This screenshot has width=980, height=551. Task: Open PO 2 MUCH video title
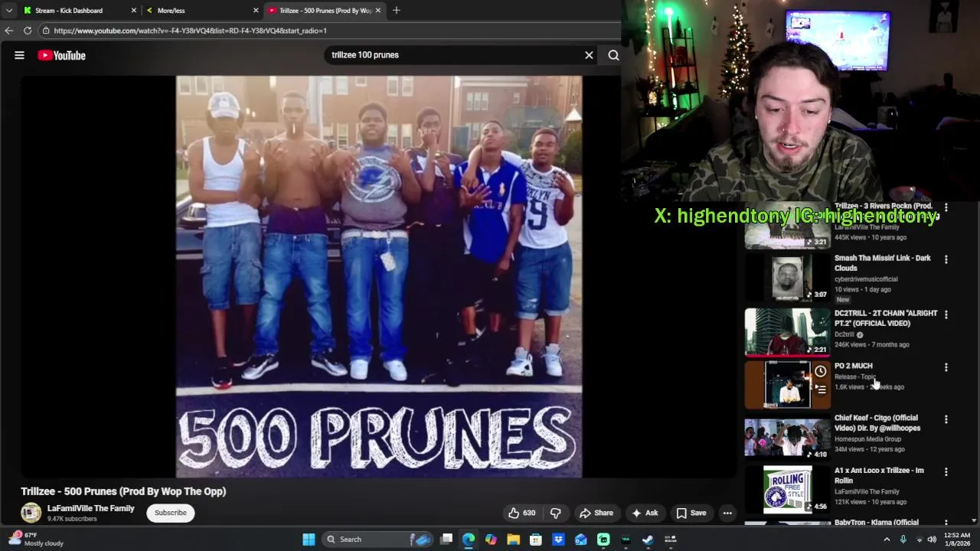tap(853, 366)
